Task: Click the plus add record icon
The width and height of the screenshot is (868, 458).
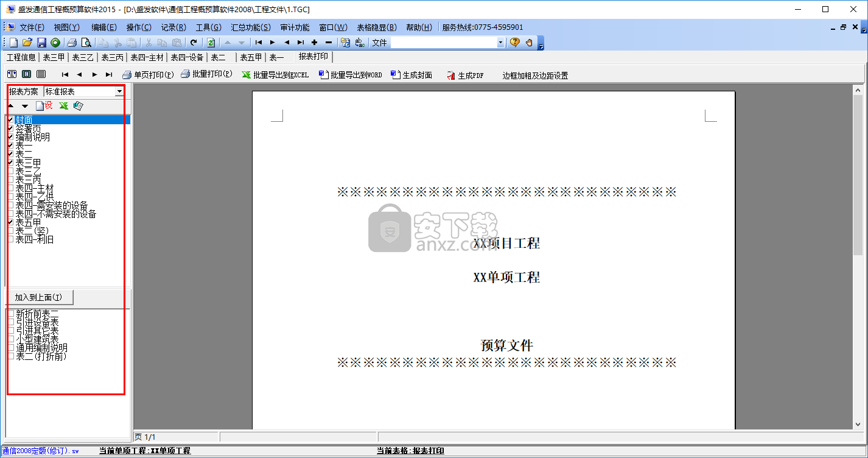Action: 314,43
